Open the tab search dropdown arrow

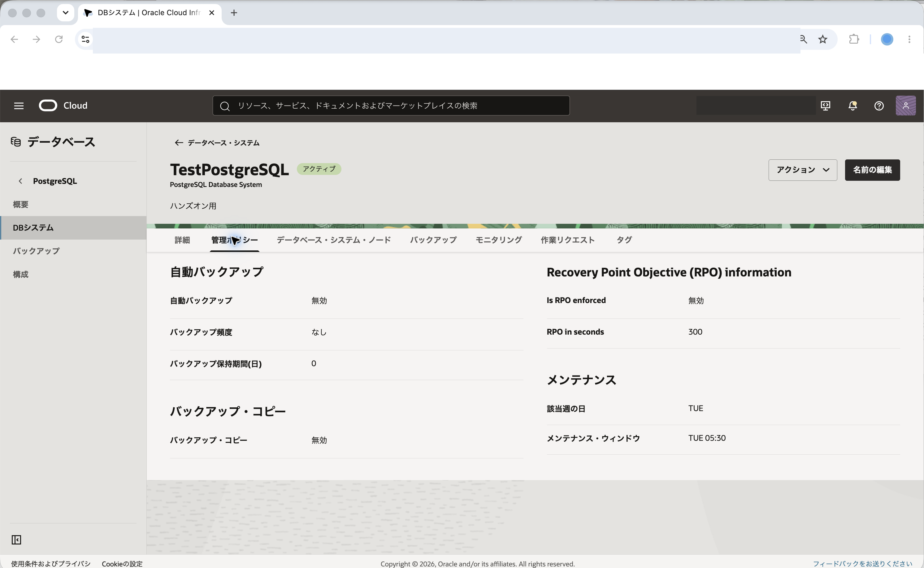click(65, 13)
